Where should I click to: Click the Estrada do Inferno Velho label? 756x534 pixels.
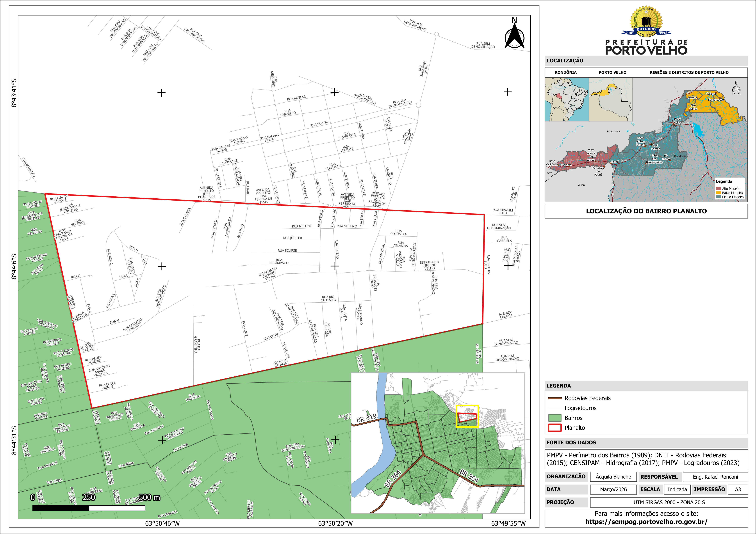[429, 265]
